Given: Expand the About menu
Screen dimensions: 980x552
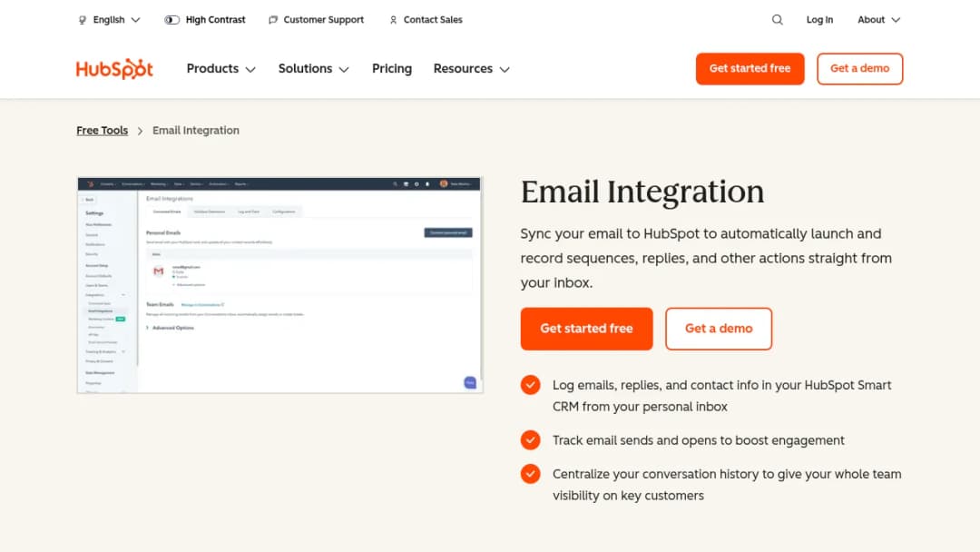Looking at the screenshot, I should pos(878,20).
